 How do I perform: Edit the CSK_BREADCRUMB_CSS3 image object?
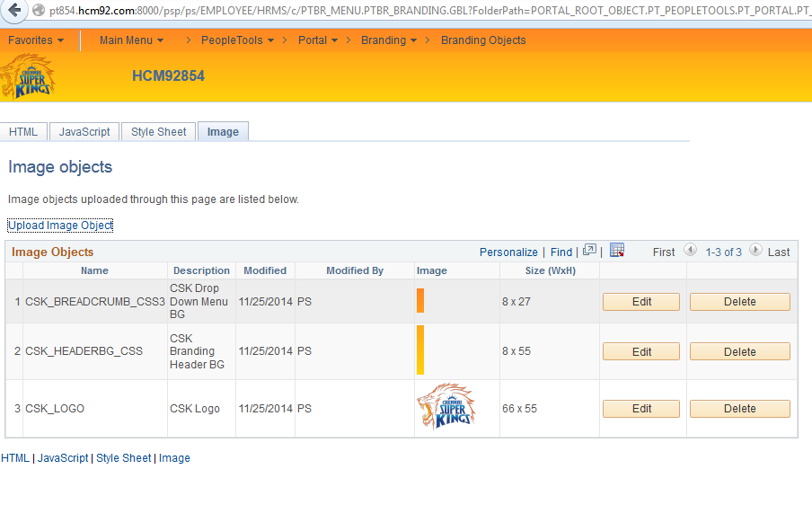pyautogui.click(x=641, y=302)
